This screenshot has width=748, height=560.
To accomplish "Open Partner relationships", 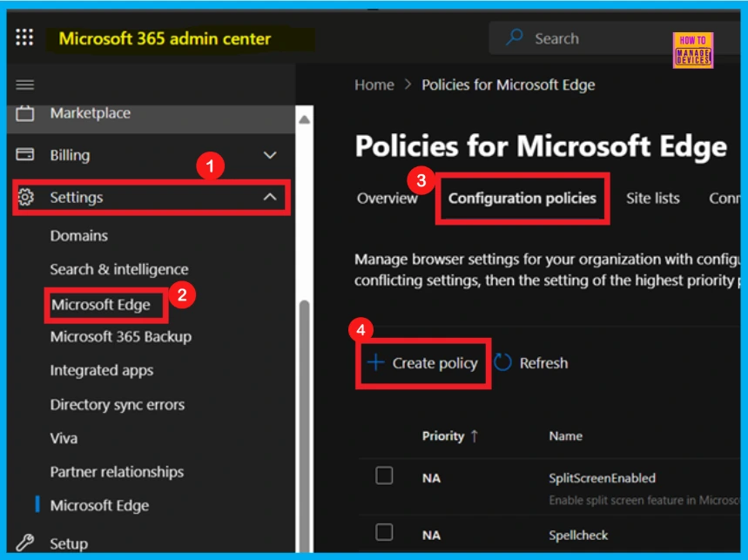I will [x=117, y=472].
